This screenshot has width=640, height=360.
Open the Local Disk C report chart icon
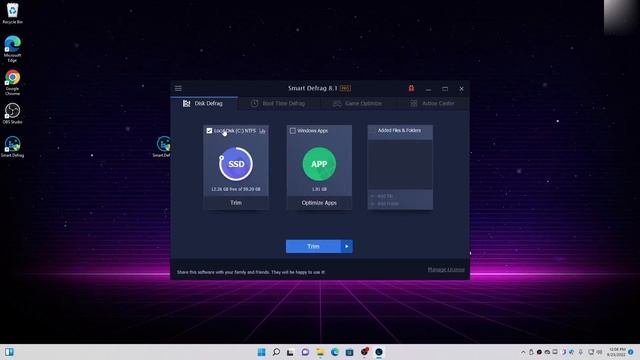click(262, 131)
